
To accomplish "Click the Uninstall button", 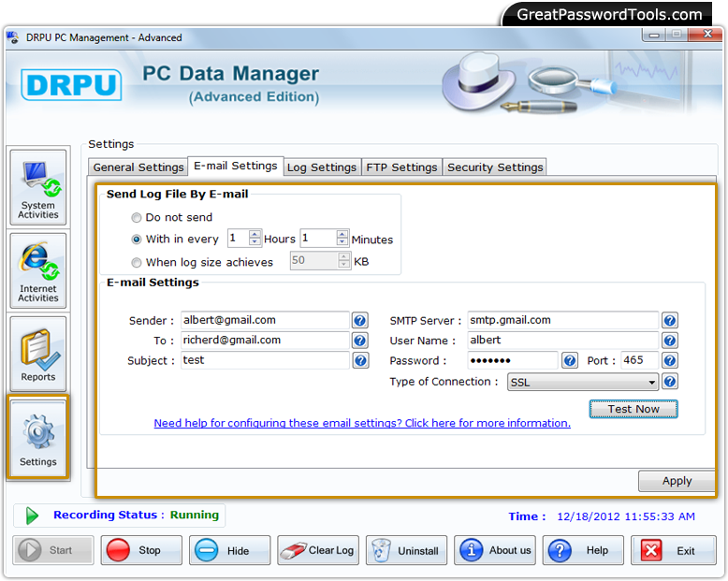I will click(406, 550).
